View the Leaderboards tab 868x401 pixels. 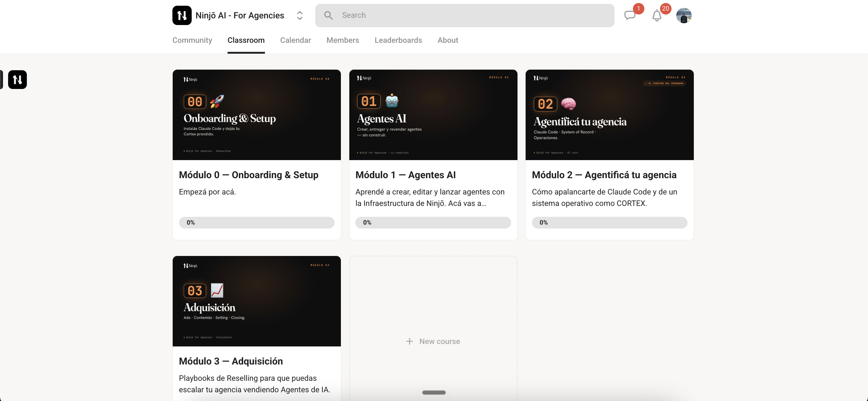pos(398,40)
